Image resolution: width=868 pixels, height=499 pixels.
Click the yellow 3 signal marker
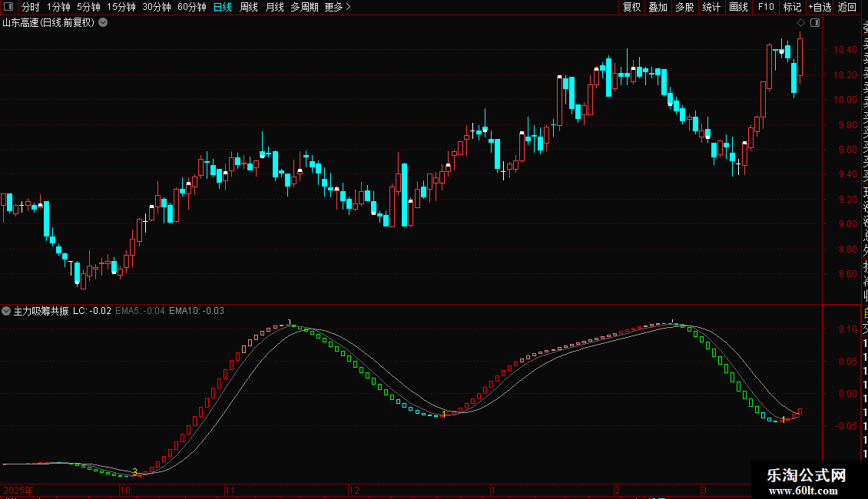point(134,472)
